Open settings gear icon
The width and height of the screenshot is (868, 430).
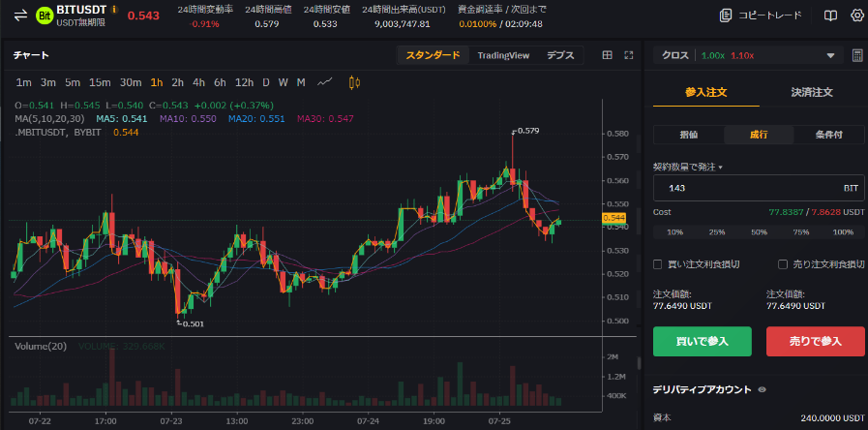(x=856, y=15)
